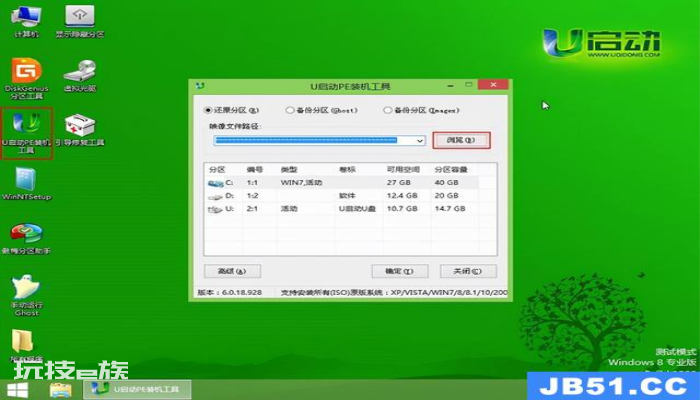
Task: Select the 备份分区 (Ghost) radio option
Action: pyautogui.click(x=321, y=110)
